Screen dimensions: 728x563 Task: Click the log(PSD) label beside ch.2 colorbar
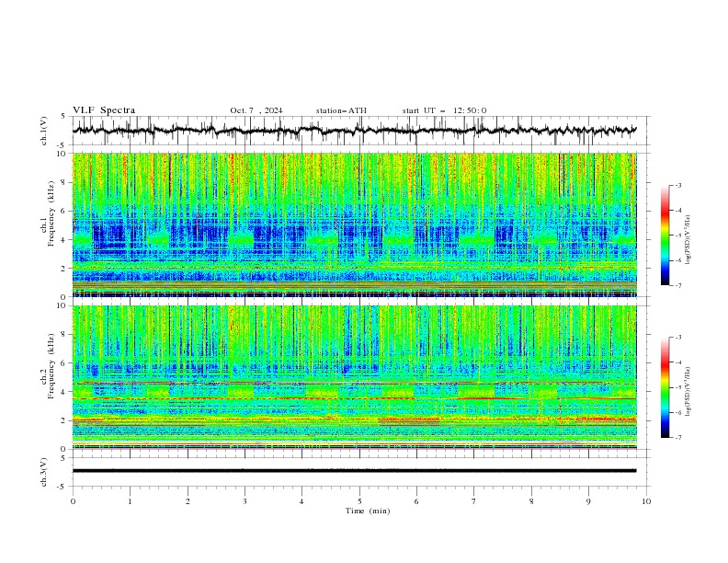tap(688, 392)
